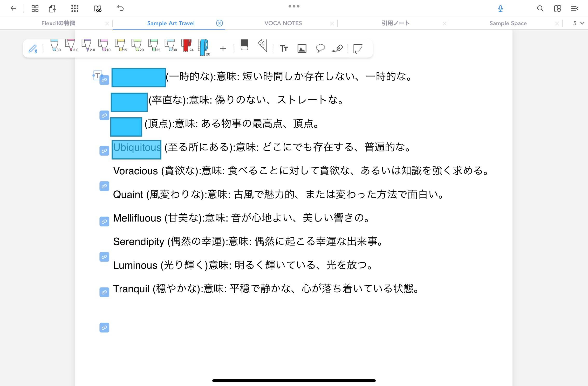This screenshot has height=386, width=588.
Task: Reveal tape before (率直な)
Action: coord(129,102)
